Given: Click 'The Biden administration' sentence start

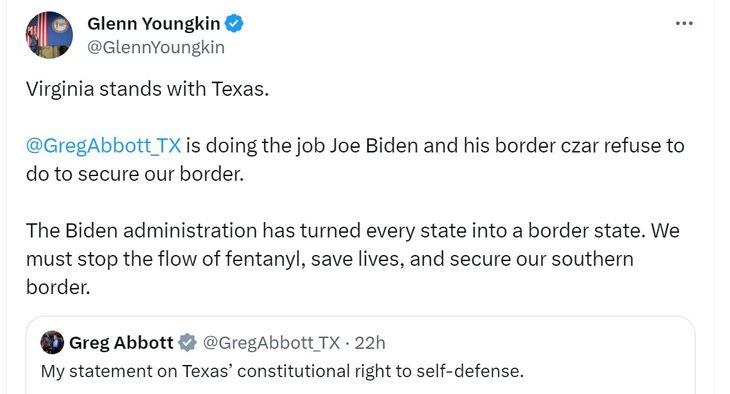Looking at the screenshot, I should point(142,231).
